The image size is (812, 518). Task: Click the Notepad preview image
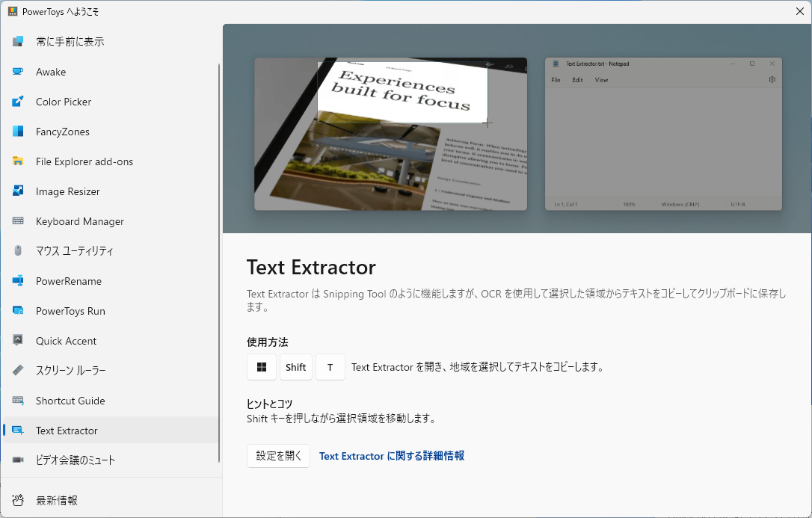pyautogui.click(x=663, y=134)
